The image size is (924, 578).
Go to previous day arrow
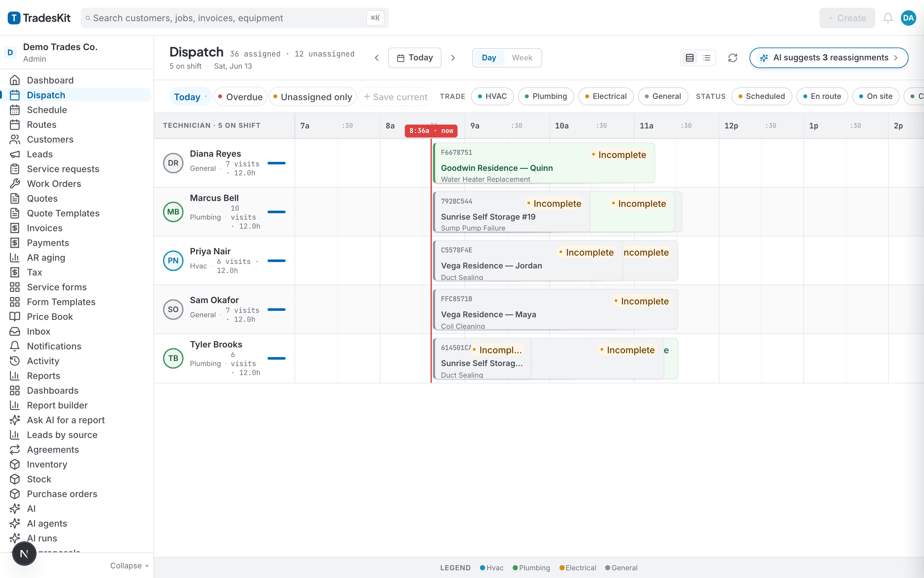pyautogui.click(x=377, y=58)
